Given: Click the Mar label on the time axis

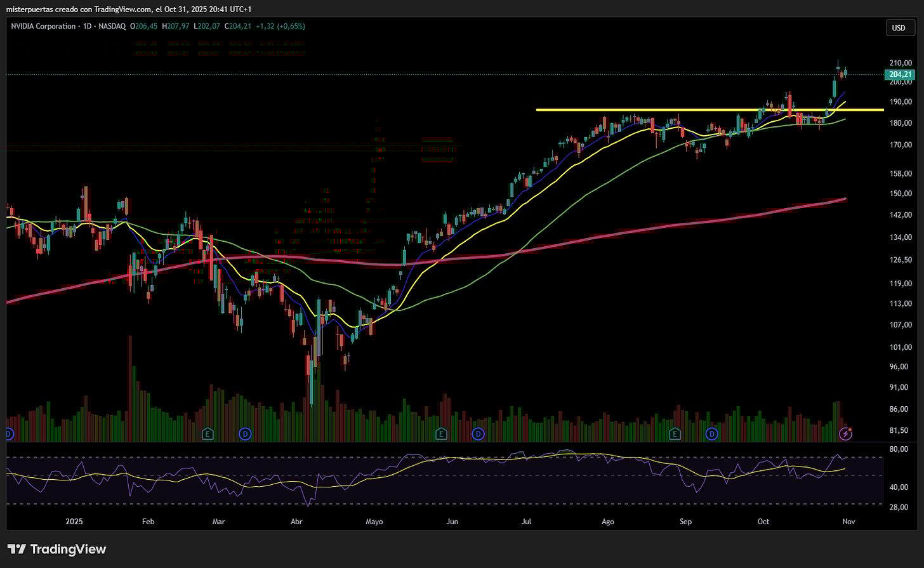Looking at the screenshot, I should tap(219, 522).
